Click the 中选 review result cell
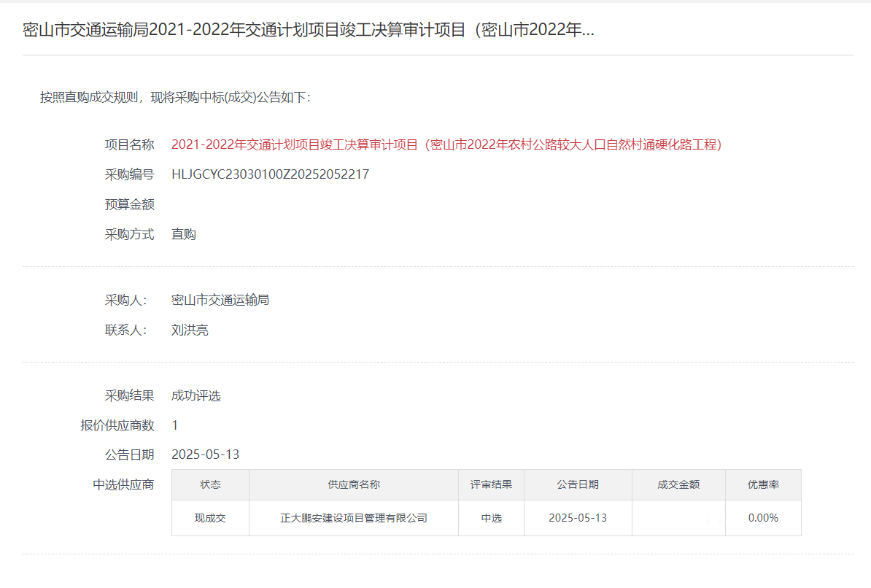Image resolution: width=871 pixels, height=588 pixels. (491, 518)
